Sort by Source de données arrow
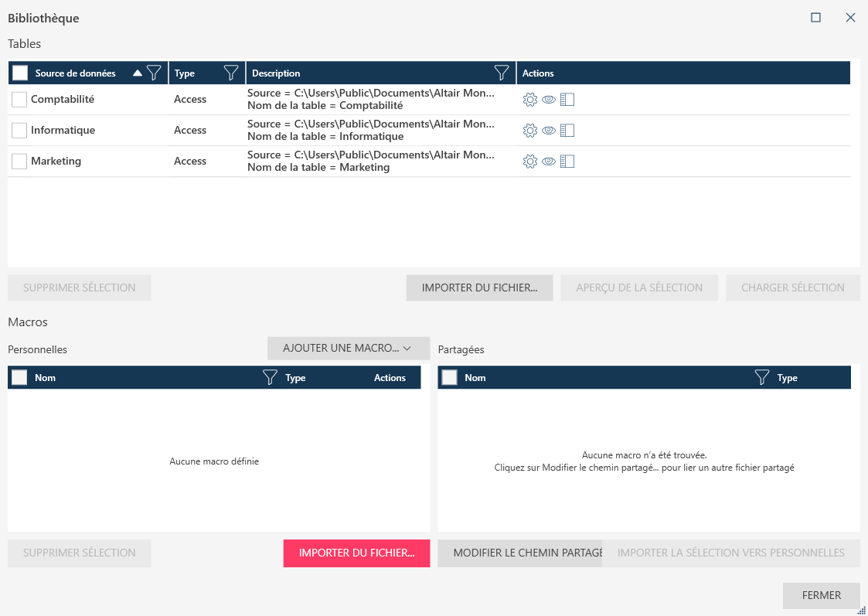The height and width of the screenshot is (616, 868). [x=138, y=73]
